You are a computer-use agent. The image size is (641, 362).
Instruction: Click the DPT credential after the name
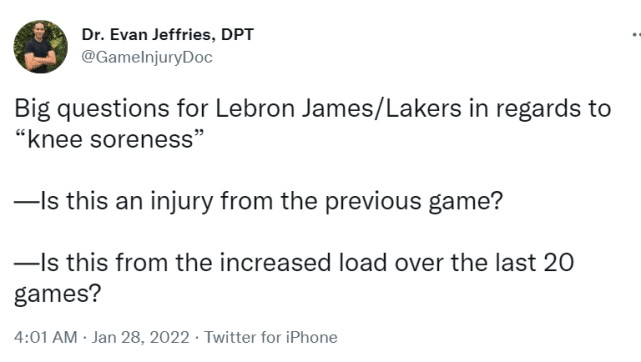tap(237, 35)
